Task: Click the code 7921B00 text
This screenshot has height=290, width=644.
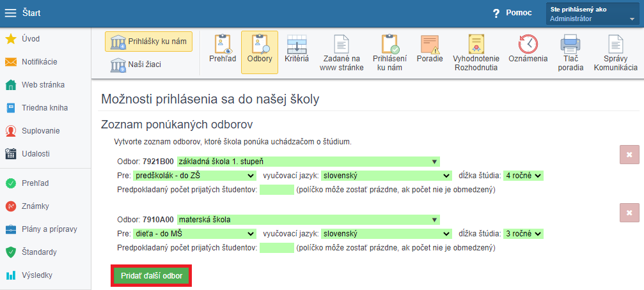Action: pos(158,162)
